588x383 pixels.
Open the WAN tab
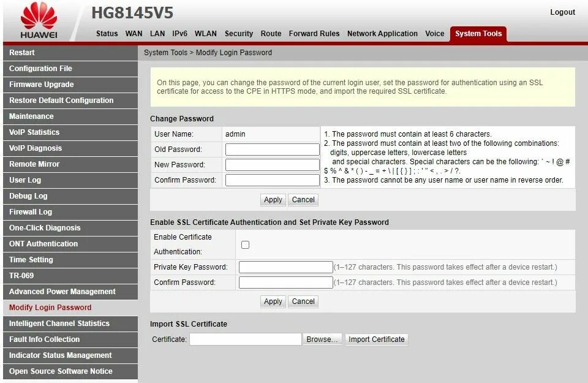click(134, 33)
